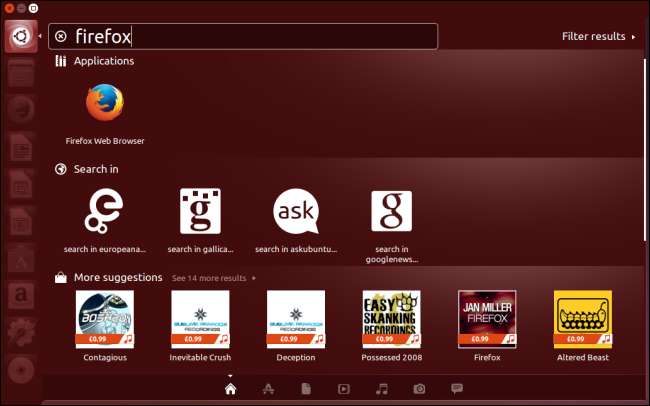
Task: Select the search in askubuntu icon
Action: point(296,211)
